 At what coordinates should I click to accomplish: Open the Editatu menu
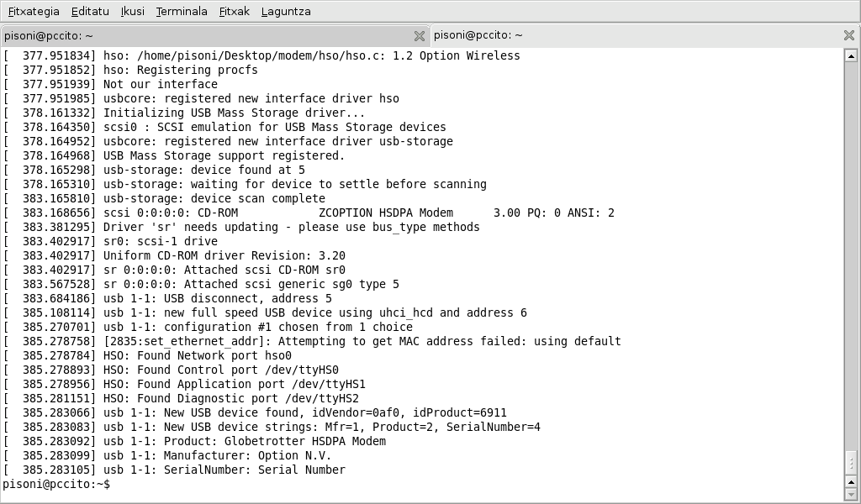coord(90,12)
